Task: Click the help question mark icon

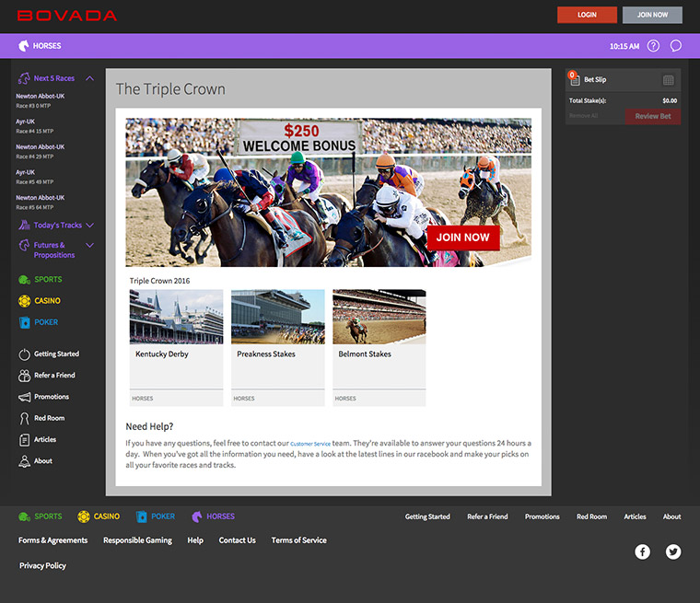Action: (653, 46)
